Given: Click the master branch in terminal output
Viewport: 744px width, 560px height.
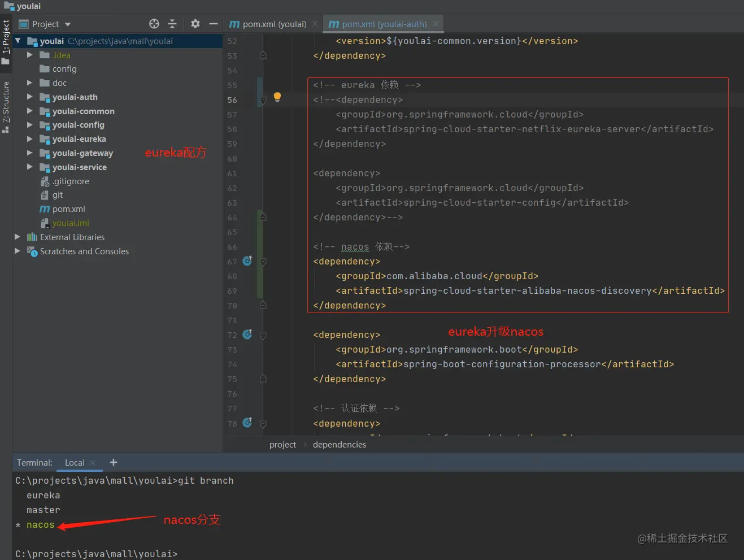Looking at the screenshot, I should (43, 510).
